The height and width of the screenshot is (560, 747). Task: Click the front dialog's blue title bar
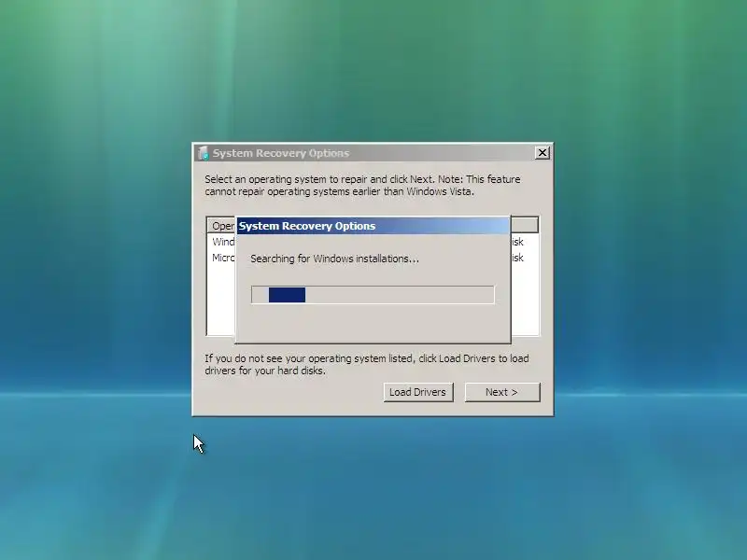373,226
